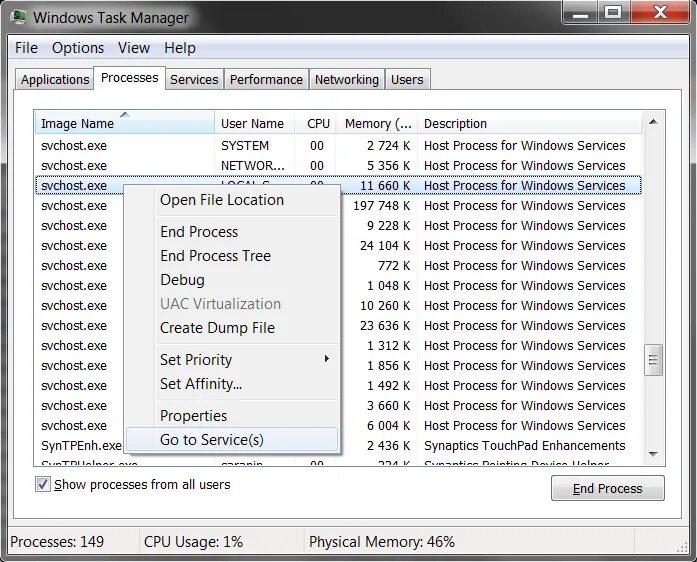Click the 772 K memory cell
The width and height of the screenshot is (697, 562).
click(x=394, y=266)
